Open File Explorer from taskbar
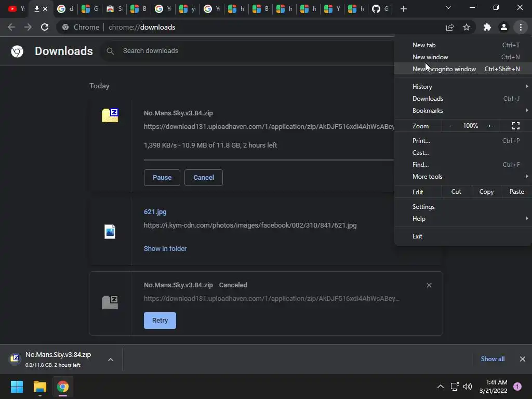The height and width of the screenshot is (399, 532). click(x=39, y=387)
